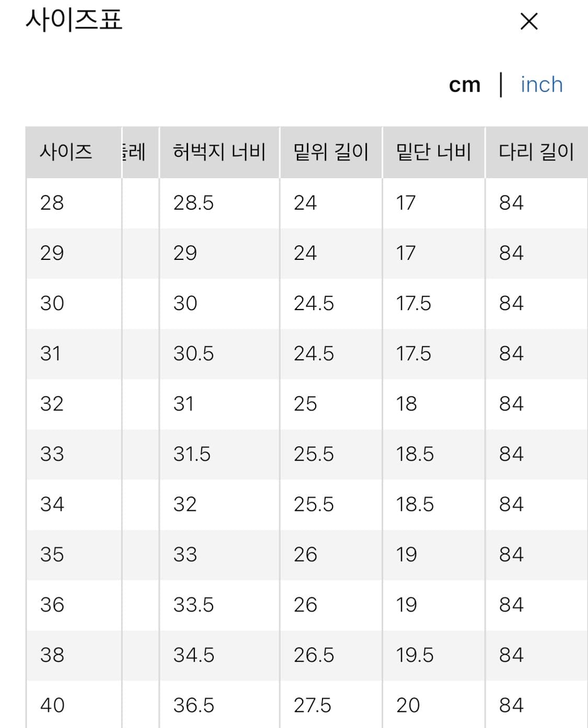
Task: Select the cm unit option
Action: tap(465, 85)
